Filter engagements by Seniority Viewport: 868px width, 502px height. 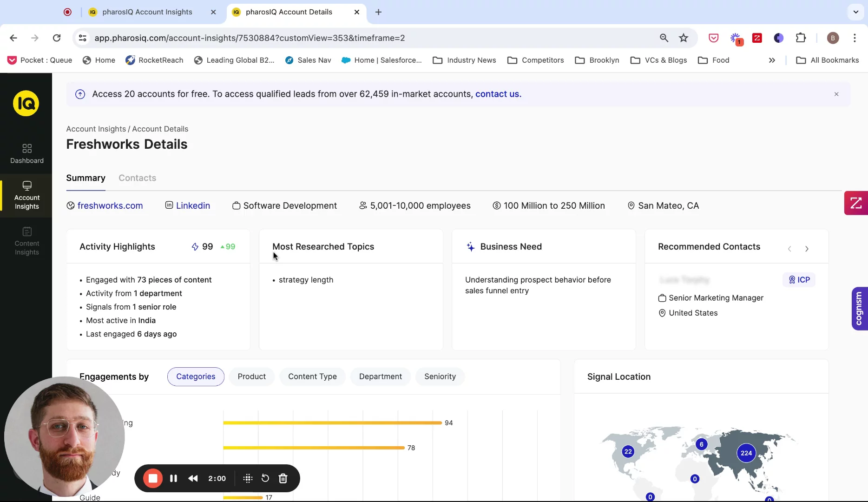[440, 376]
